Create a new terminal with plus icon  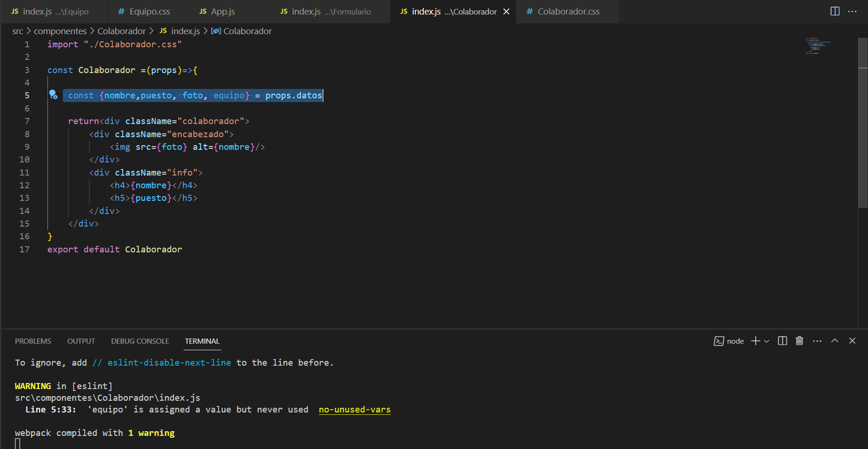pos(755,341)
